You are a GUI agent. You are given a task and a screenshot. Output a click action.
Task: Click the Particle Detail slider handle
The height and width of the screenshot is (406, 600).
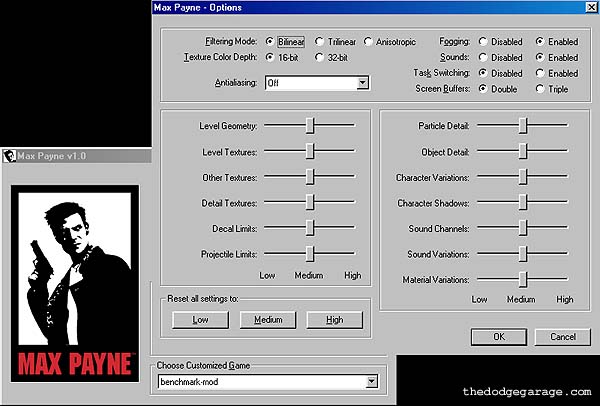(523, 126)
